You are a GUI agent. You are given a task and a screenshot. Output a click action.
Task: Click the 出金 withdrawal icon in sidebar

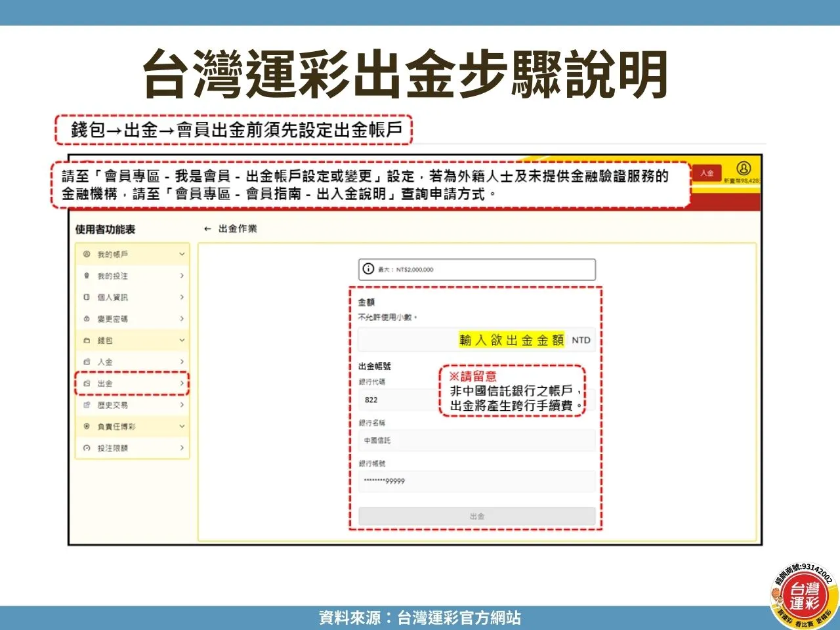[87, 383]
